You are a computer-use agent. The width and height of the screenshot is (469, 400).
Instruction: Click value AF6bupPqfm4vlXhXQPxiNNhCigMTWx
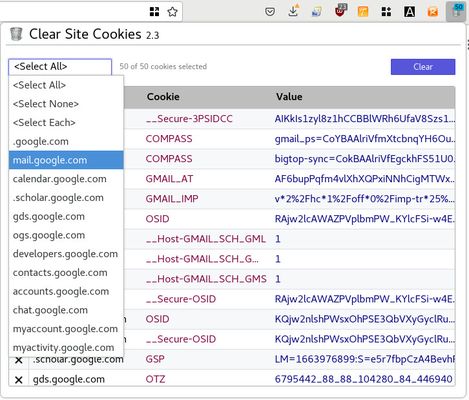[365, 179]
